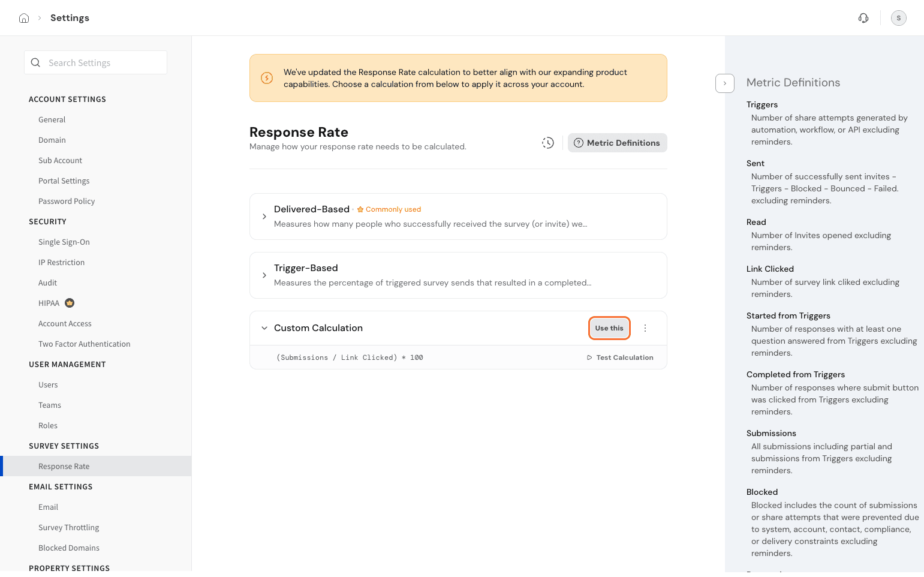
Task: Click the magnifier icon in Search Settings
Action: [x=36, y=63]
